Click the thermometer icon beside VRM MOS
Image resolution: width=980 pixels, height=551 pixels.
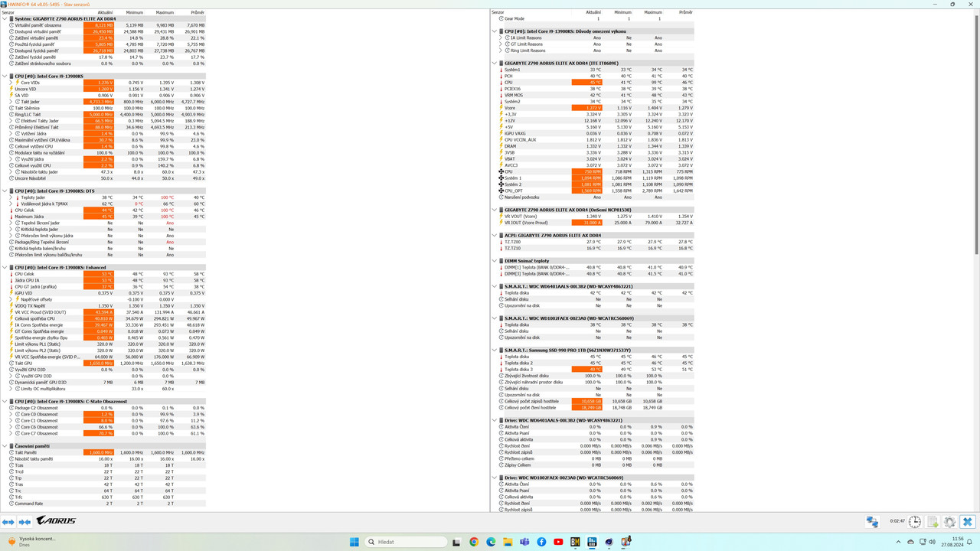point(501,95)
